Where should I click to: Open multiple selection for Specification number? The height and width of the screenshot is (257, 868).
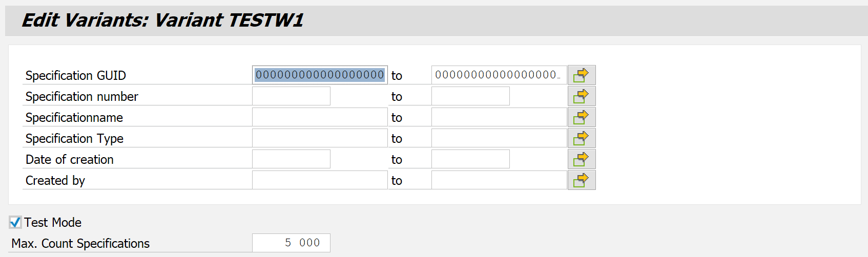pyautogui.click(x=581, y=96)
